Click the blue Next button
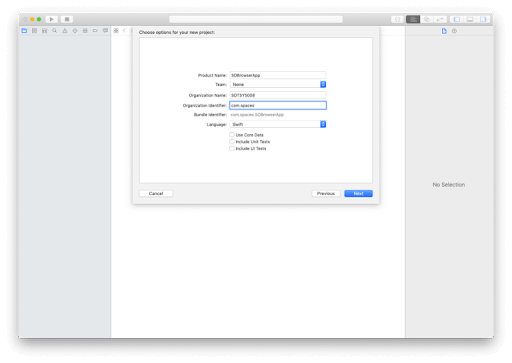Viewport: 512px width, 363px height. [358, 194]
